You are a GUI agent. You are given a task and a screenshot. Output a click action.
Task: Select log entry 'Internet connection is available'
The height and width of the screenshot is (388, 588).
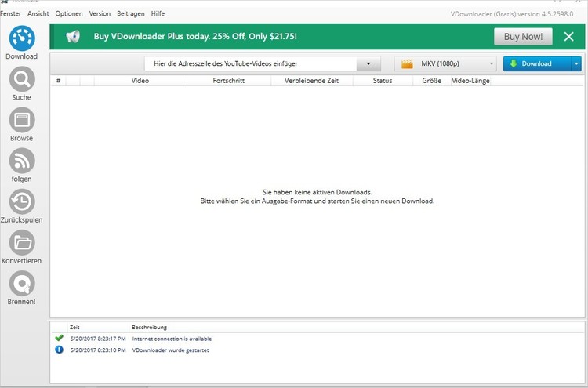pyautogui.click(x=172, y=339)
